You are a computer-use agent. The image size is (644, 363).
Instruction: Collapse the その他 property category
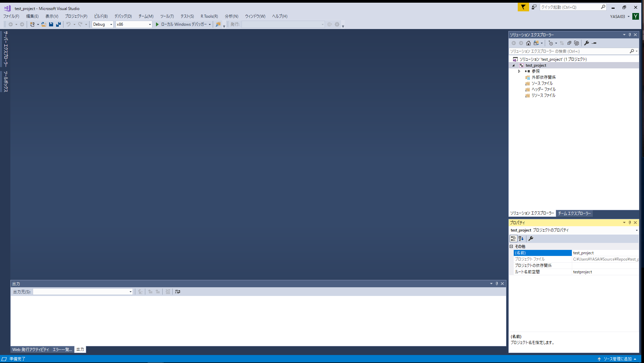pos(511,247)
